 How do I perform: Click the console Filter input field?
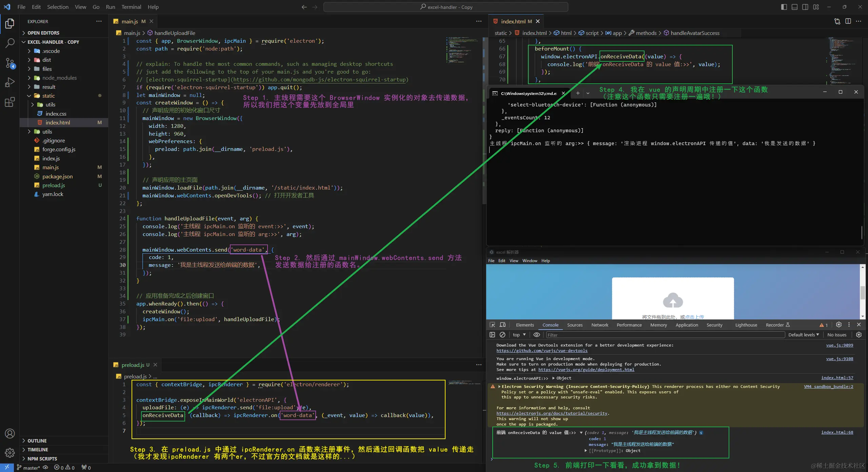pyautogui.click(x=665, y=335)
